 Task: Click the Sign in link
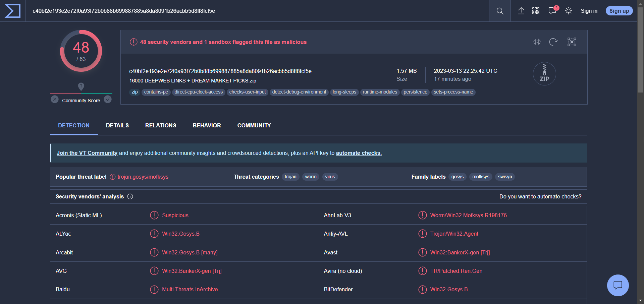589,11
